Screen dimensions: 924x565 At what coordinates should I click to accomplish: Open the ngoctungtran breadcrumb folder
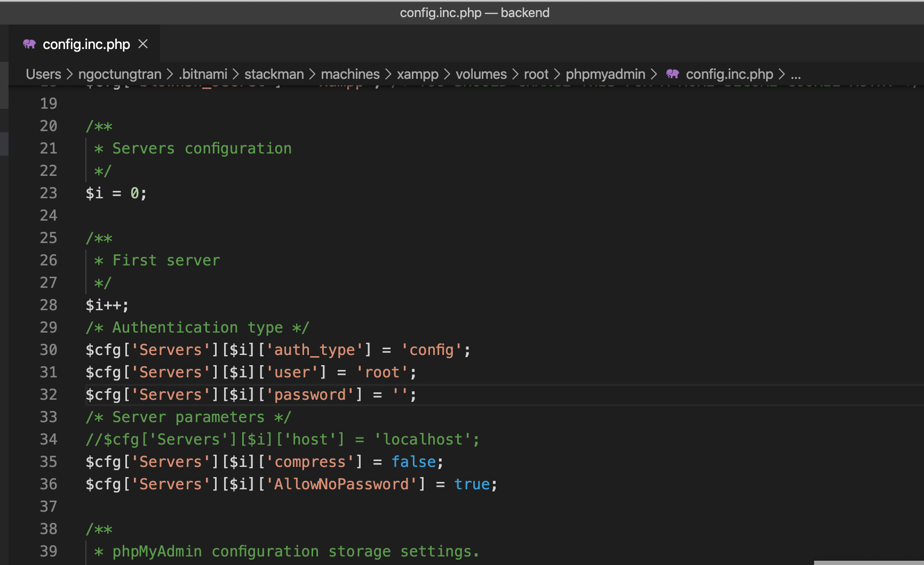pos(120,74)
